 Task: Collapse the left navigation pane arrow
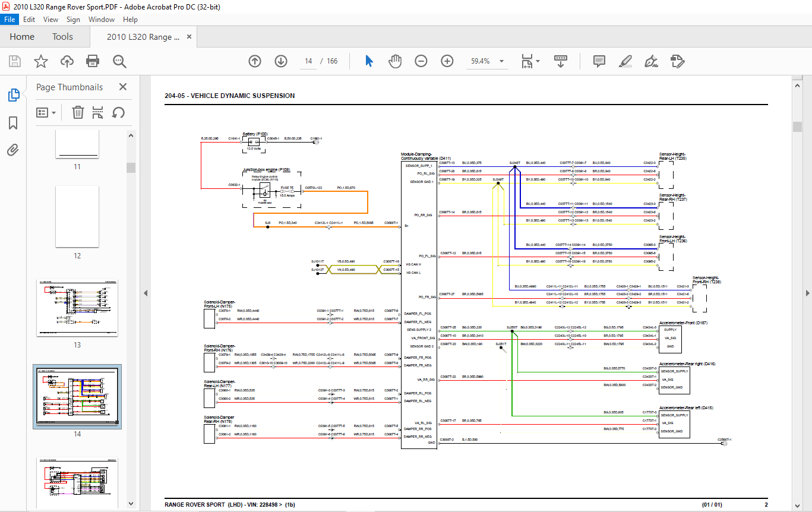click(146, 293)
